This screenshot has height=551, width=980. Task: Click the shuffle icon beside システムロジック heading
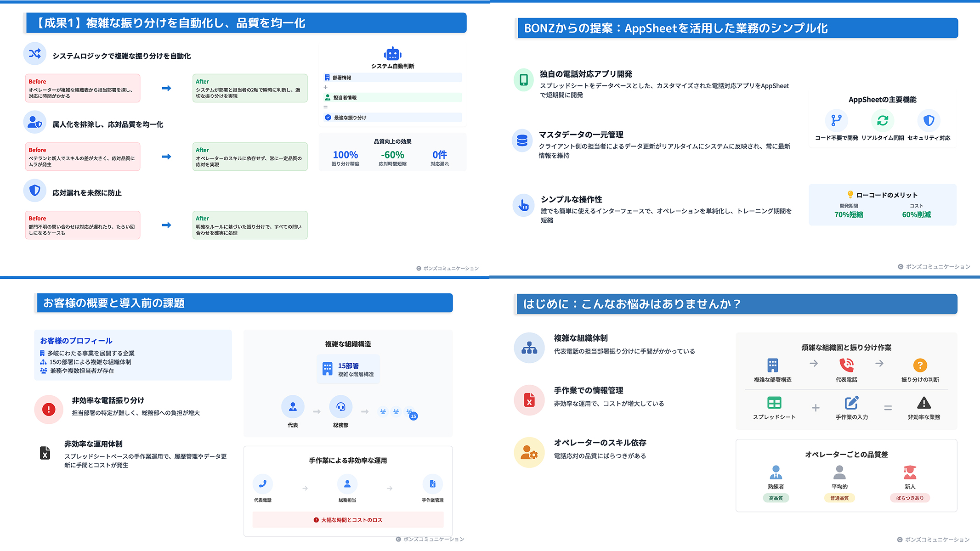point(35,54)
